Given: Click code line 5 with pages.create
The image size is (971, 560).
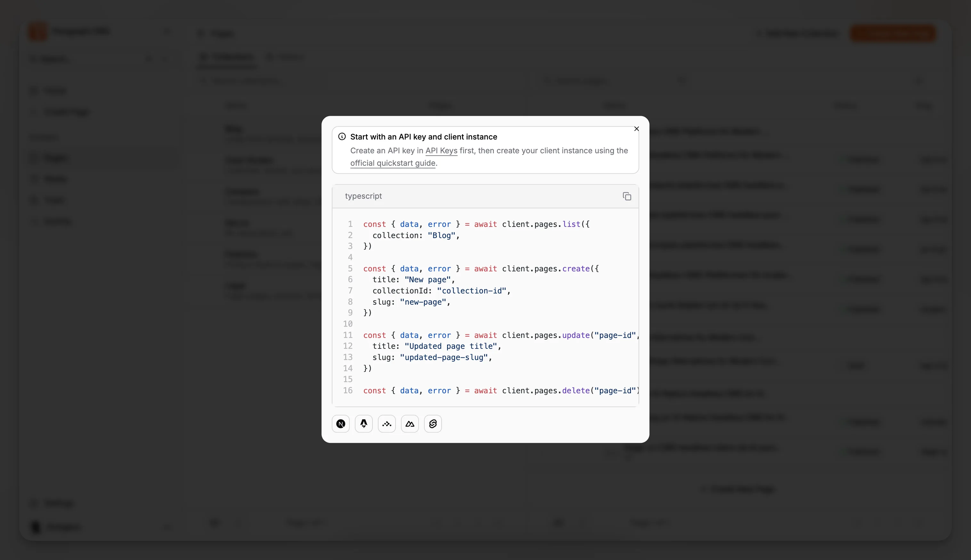Looking at the screenshot, I should click(481, 268).
